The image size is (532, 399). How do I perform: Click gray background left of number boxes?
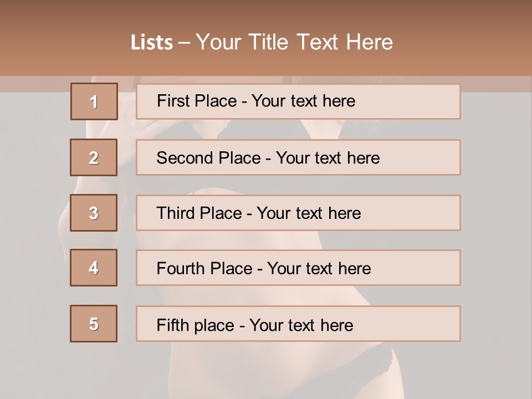[x=33, y=222]
